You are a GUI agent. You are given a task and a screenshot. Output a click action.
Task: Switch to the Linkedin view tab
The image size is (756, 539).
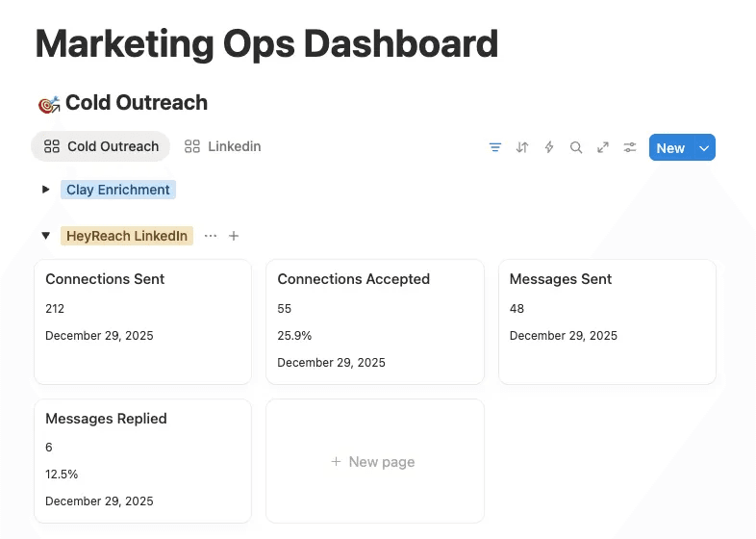[x=223, y=146]
